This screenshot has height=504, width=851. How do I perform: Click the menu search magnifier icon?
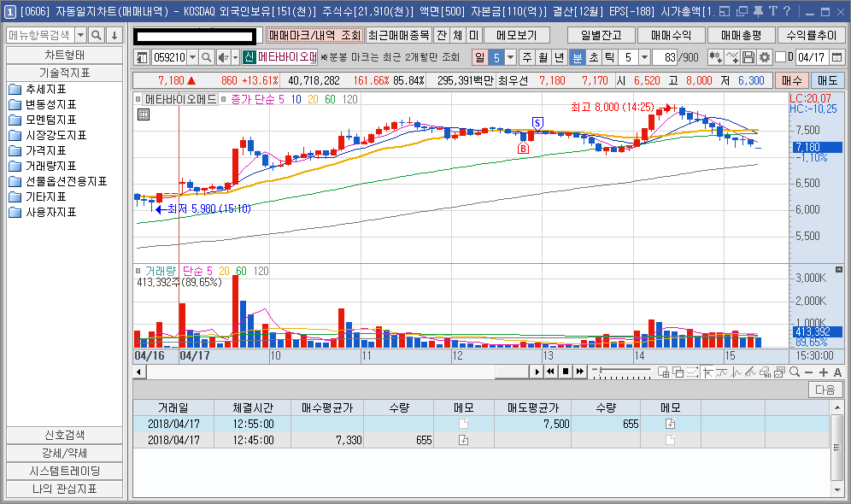(96, 35)
